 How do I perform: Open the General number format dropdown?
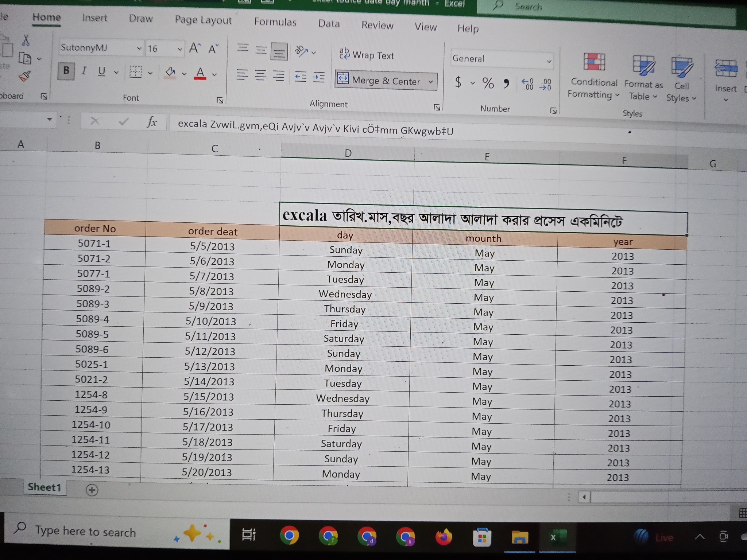click(549, 61)
